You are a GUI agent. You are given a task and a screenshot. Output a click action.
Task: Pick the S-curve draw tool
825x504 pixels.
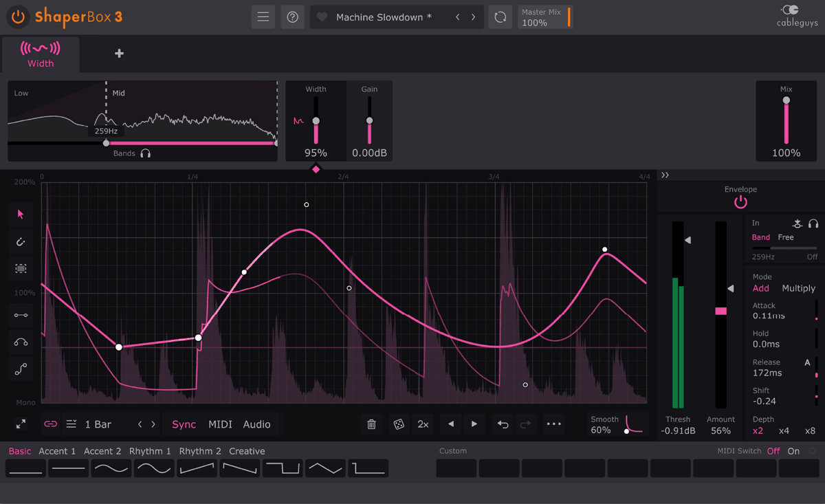[x=21, y=369]
